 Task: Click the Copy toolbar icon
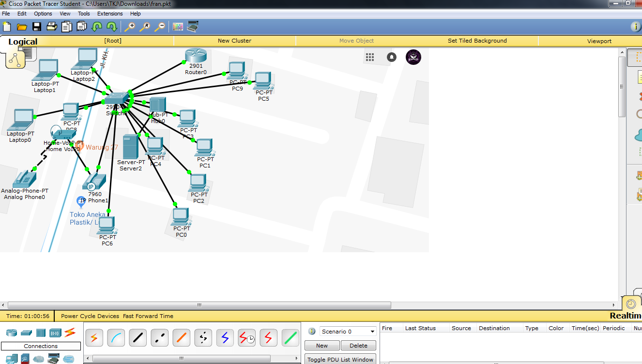[67, 27]
